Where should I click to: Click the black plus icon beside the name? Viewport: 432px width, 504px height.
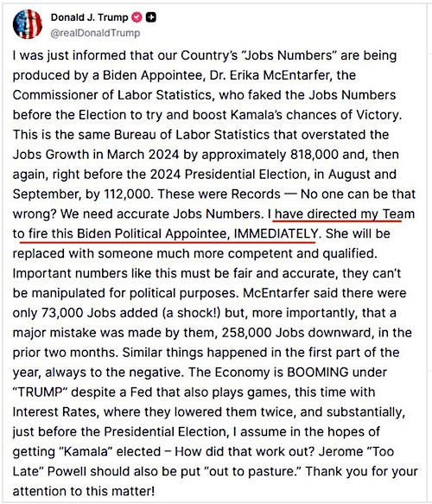[x=151, y=17]
